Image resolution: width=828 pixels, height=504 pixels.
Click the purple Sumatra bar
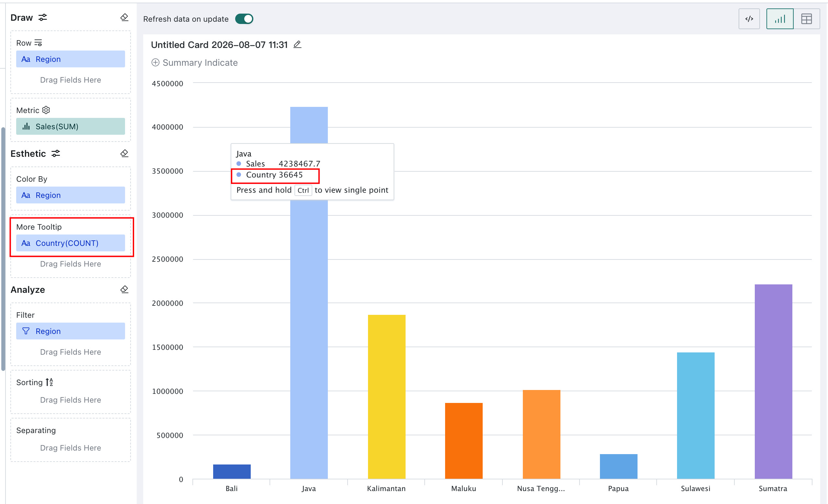pyautogui.click(x=773, y=381)
